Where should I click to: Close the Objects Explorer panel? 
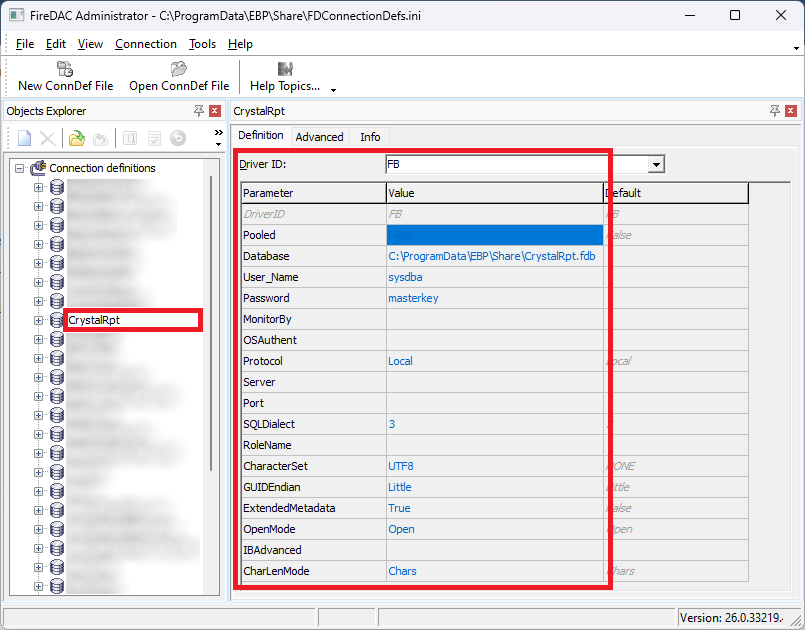pyautogui.click(x=215, y=111)
